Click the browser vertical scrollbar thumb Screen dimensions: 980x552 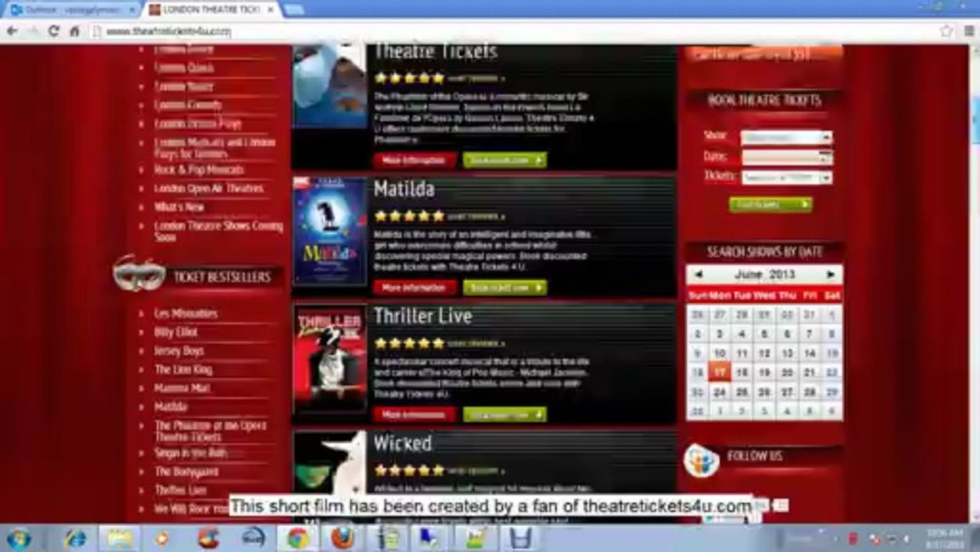(x=975, y=120)
